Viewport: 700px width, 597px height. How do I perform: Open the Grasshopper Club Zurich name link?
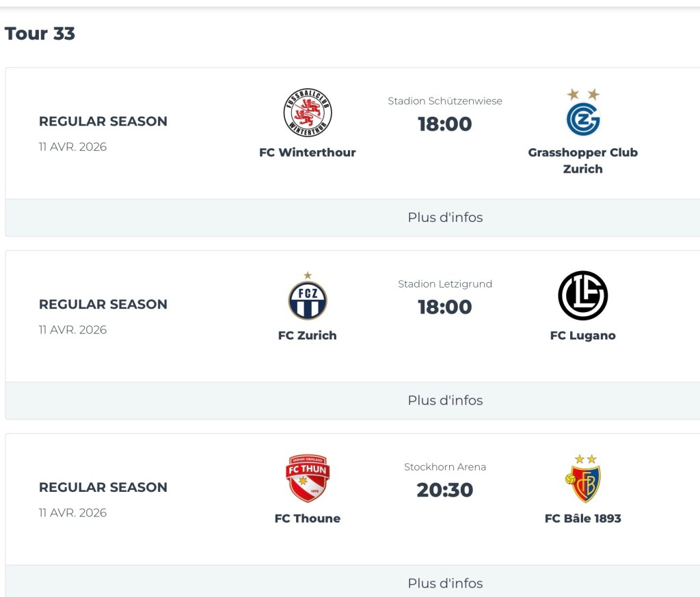583,161
